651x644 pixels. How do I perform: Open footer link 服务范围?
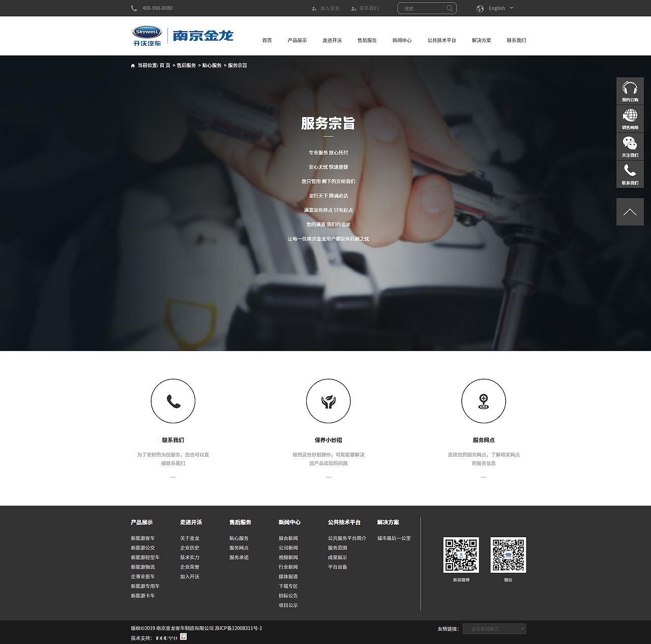point(338,548)
